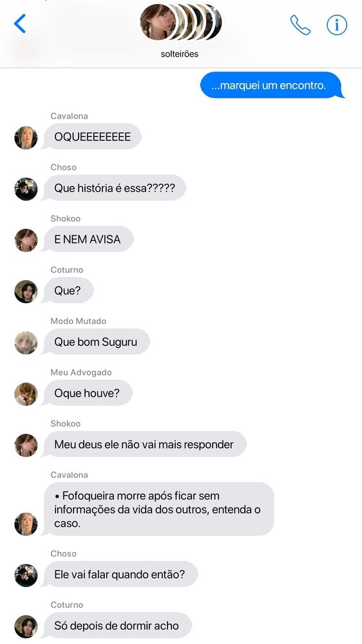
Task: Open the solteirões group avatar stack
Action: pos(181,22)
